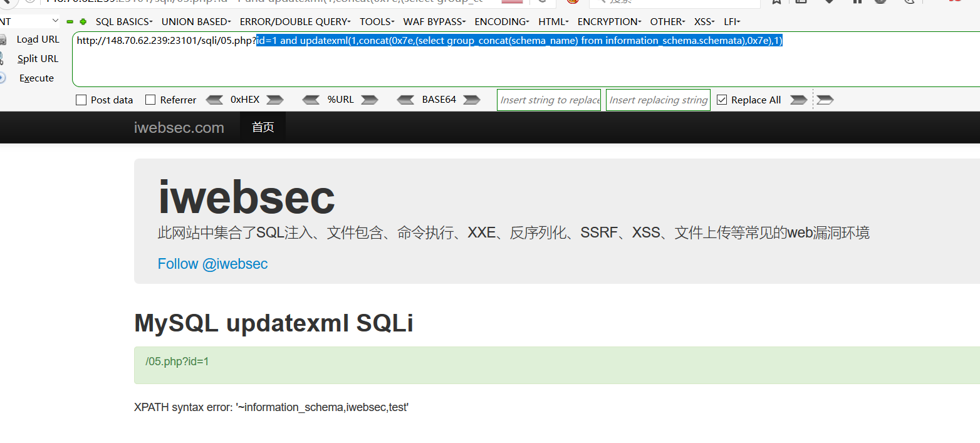Screen dimensions: 980x443
Task: Click the left arrow beside 0xHEX
Action: [214, 100]
